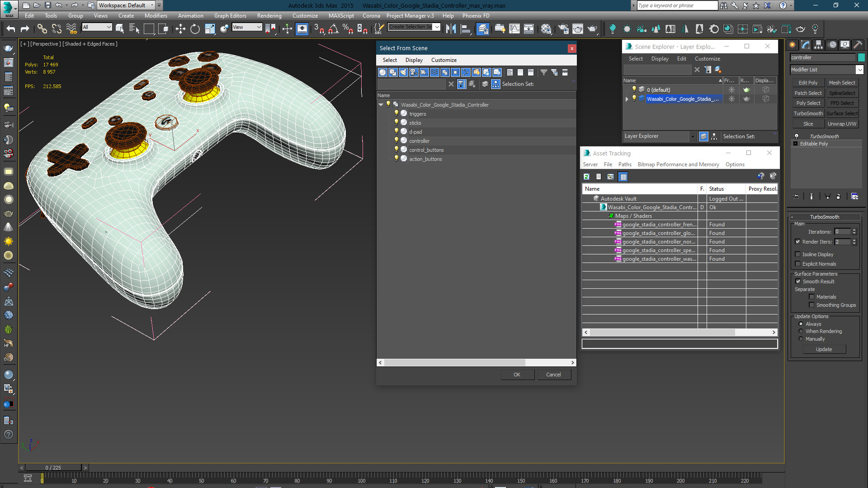This screenshot has width=868, height=488.
Task: Open the Workspace Default dropdown
Action: pyautogui.click(x=126, y=5)
